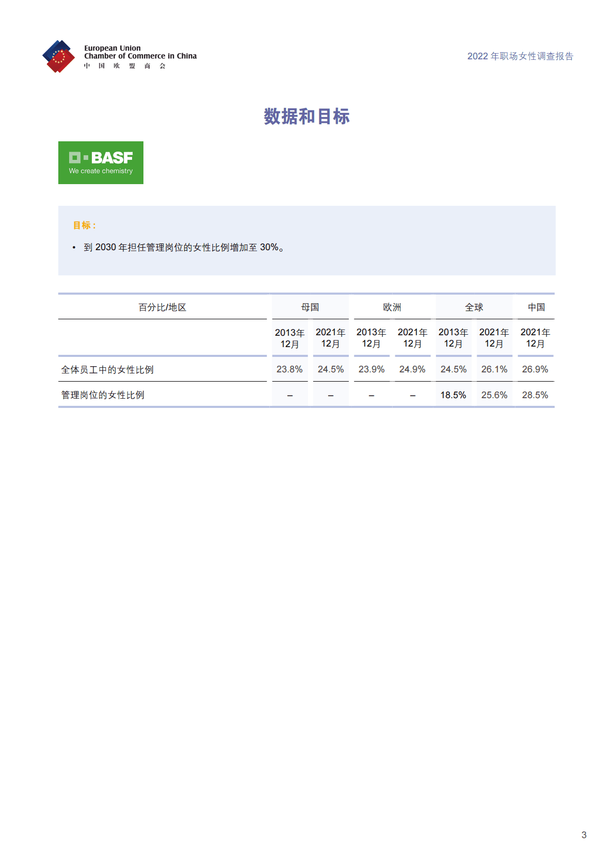Select the 全体员工中的女性比例 row label
Image resolution: width=614 pixels, height=868 pixels.
coord(107,370)
